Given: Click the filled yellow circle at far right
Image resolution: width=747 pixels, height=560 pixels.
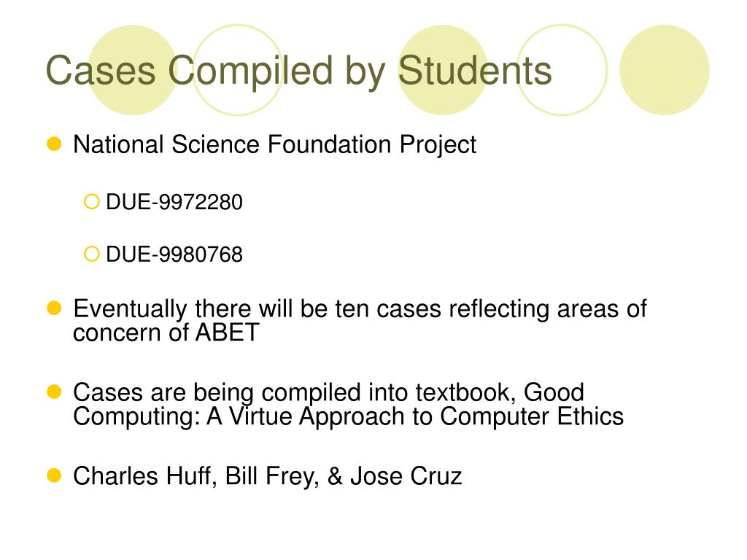Looking at the screenshot, I should click(665, 70).
